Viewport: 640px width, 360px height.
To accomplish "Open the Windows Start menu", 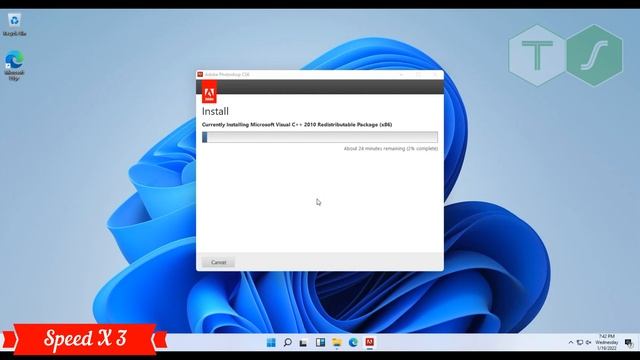I will (x=271, y=342).
